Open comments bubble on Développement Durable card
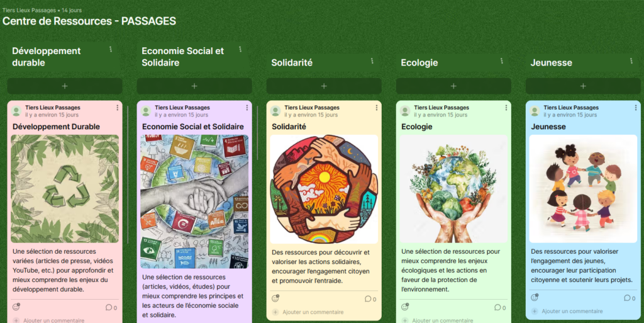This screenshot has height=323, width=644. click(109, 307)
